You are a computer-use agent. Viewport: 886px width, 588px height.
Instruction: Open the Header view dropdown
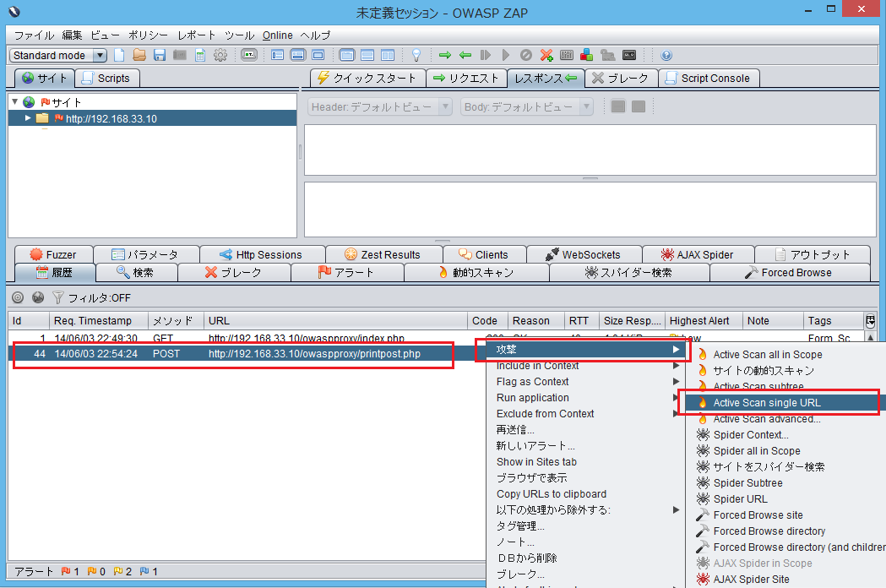point(380,106)
